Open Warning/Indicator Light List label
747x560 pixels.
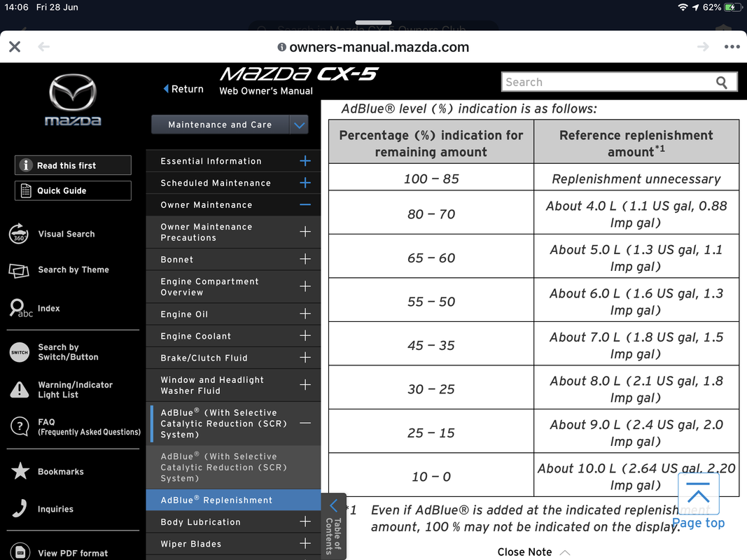76,389
